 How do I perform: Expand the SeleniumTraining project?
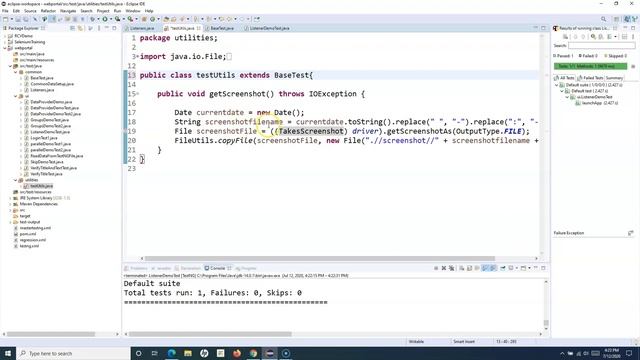click(x=5, y=42)
